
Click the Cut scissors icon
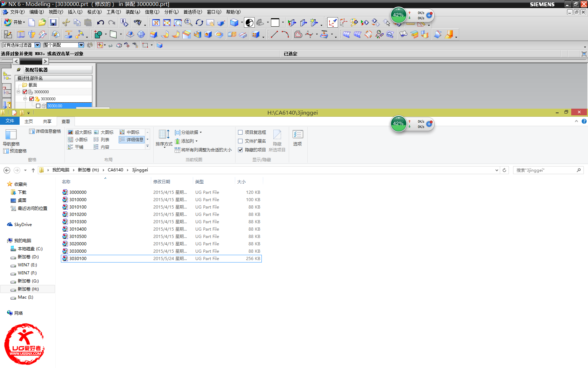point(66,22)
